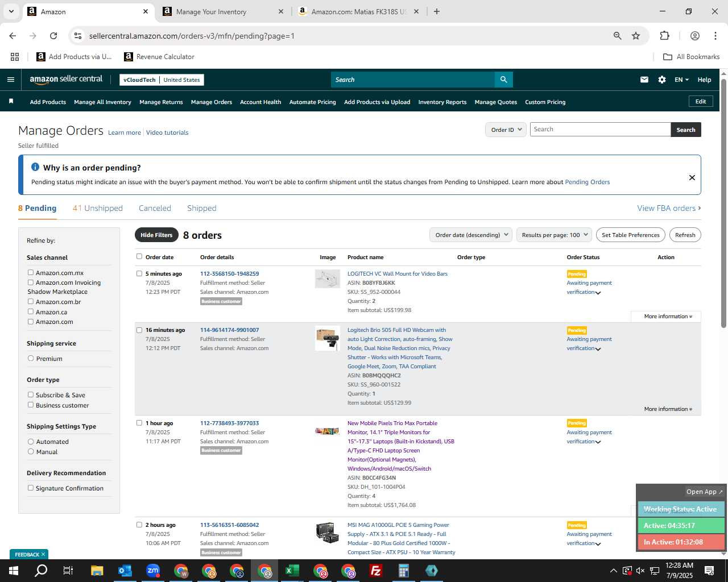Screen dimensions: 728x582
Task: Click the browser zoom magnifier icon
Action: pos(617,36)
